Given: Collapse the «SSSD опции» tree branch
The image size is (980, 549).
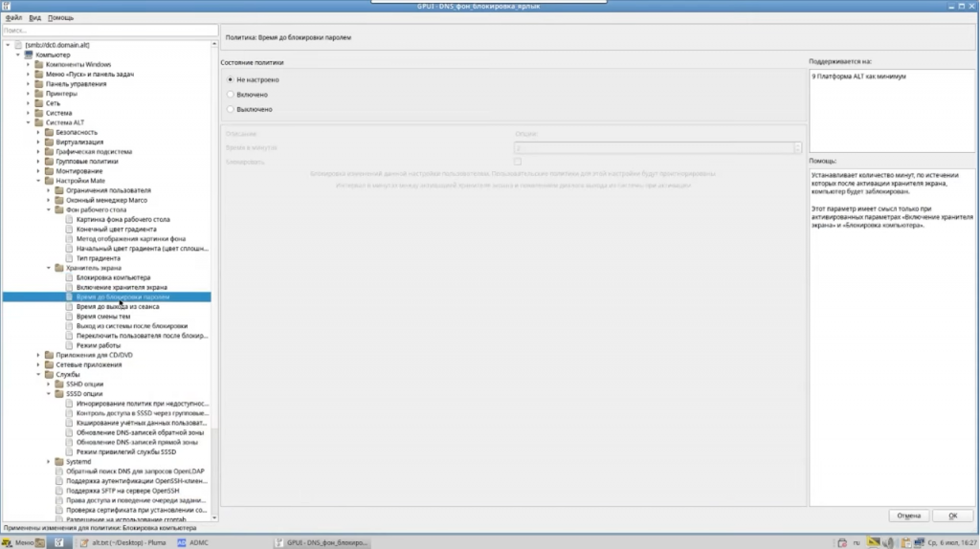Looking at the screenshot, I should [x=48, y=394].
